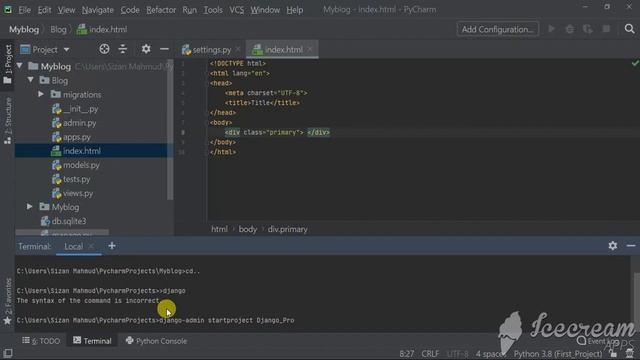Click the PyCharm logo icon in title bar
Screen dimensions: 640x360
tap(8, 9)
